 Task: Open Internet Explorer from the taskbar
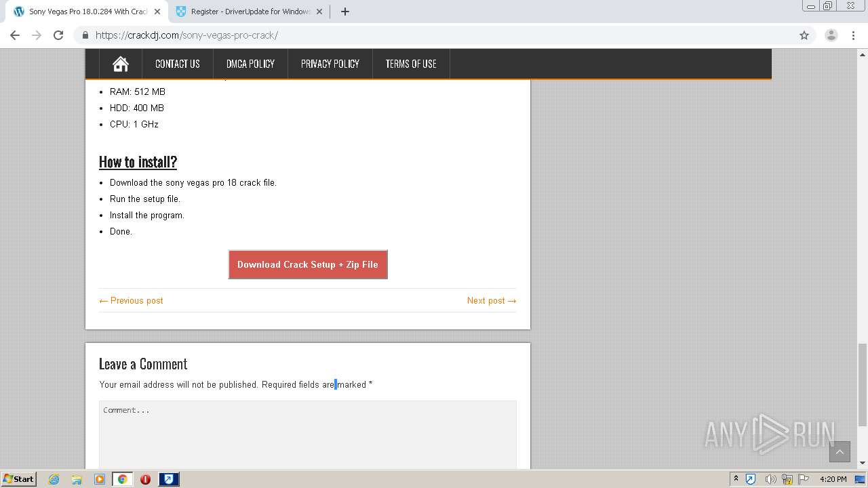point(54,479)
